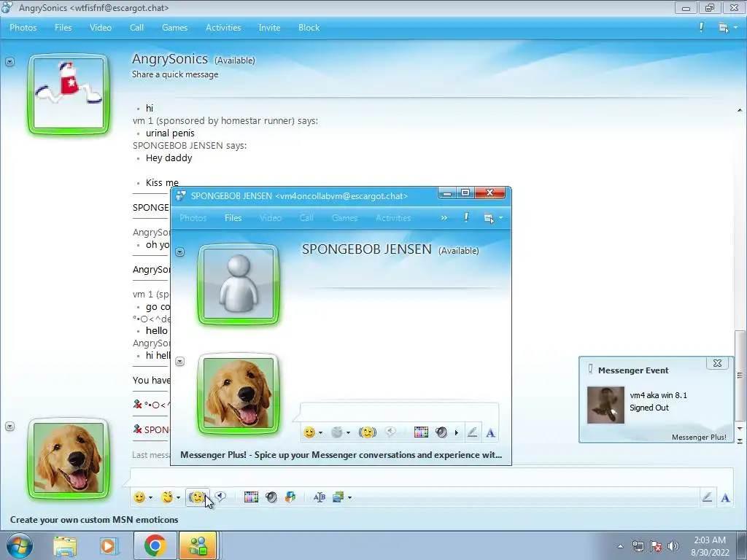The width and height of the screenshot is (747, 560).
Task: Open color grid tool in AngrySonics window
Action: point(251,497)
